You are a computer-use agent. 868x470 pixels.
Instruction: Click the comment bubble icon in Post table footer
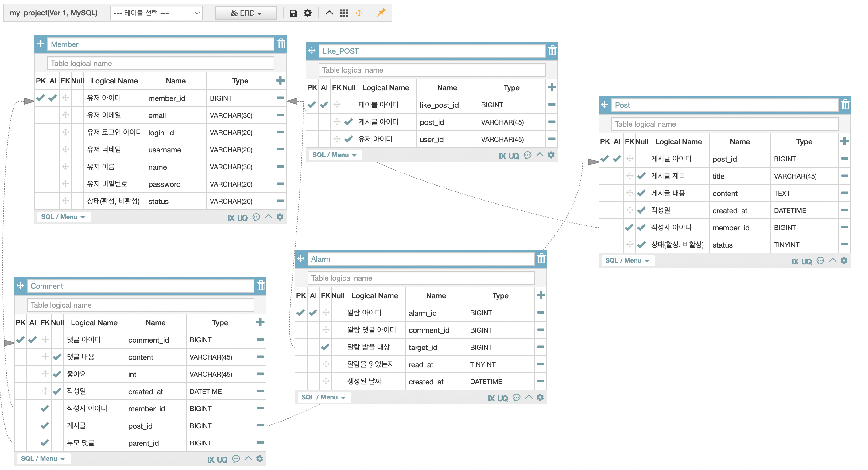click(820, 261)
